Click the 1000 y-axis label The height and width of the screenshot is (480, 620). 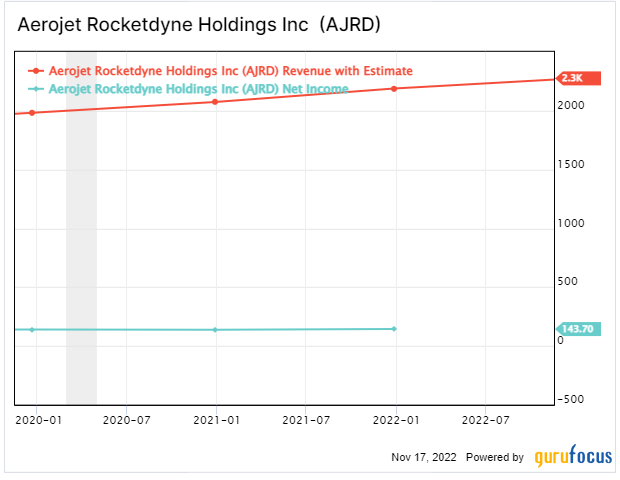click(x=571, y=223)
